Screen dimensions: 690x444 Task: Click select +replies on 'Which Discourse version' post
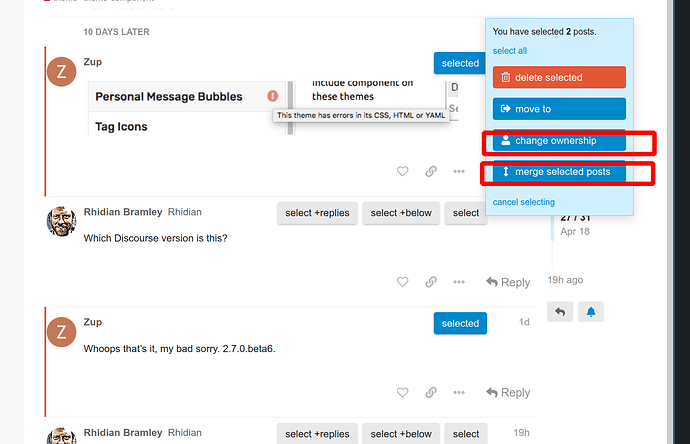pos(317,213)
